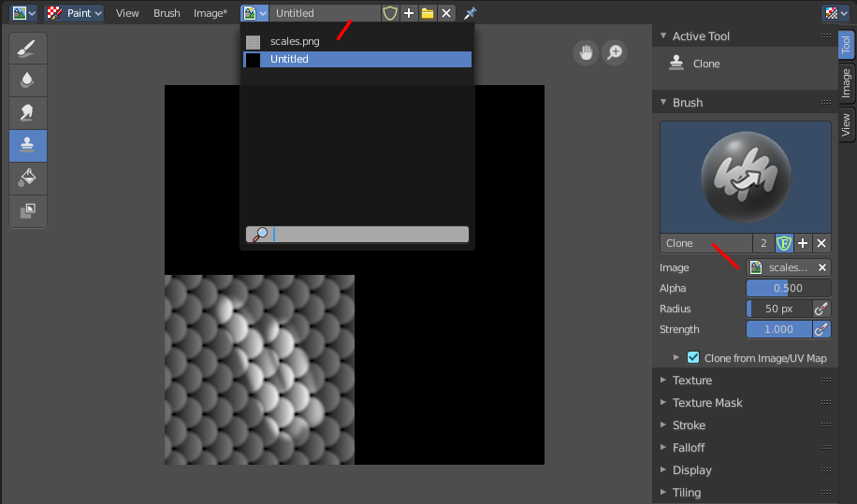This screenshot has width=857, height=504.
Task: Select the Fill bucket tool
Action: (x=27, y=178)
